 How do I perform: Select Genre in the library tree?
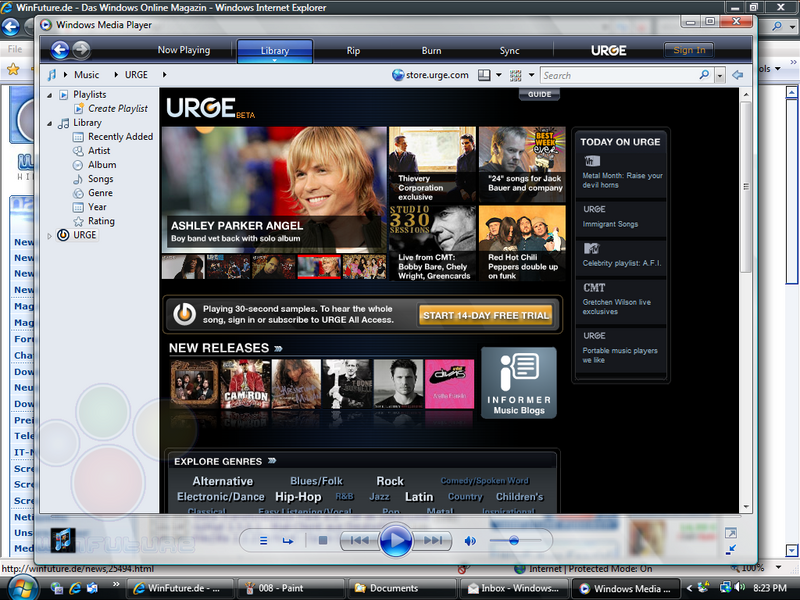click(x=100, y=193)
